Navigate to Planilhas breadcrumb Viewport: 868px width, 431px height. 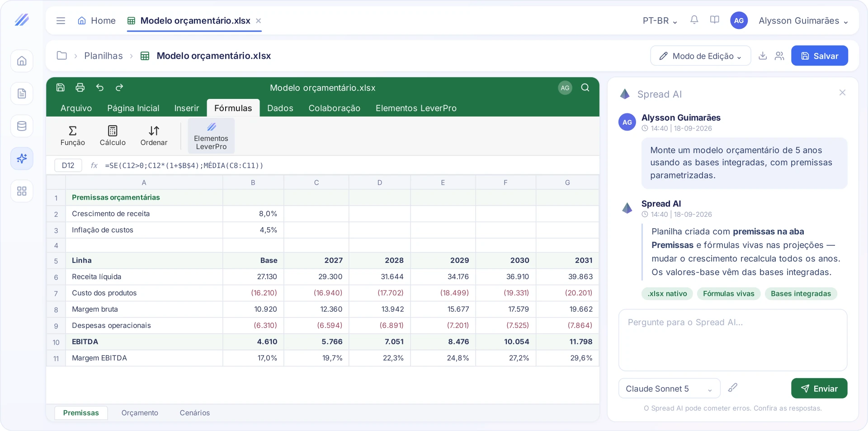pos(104,56)
